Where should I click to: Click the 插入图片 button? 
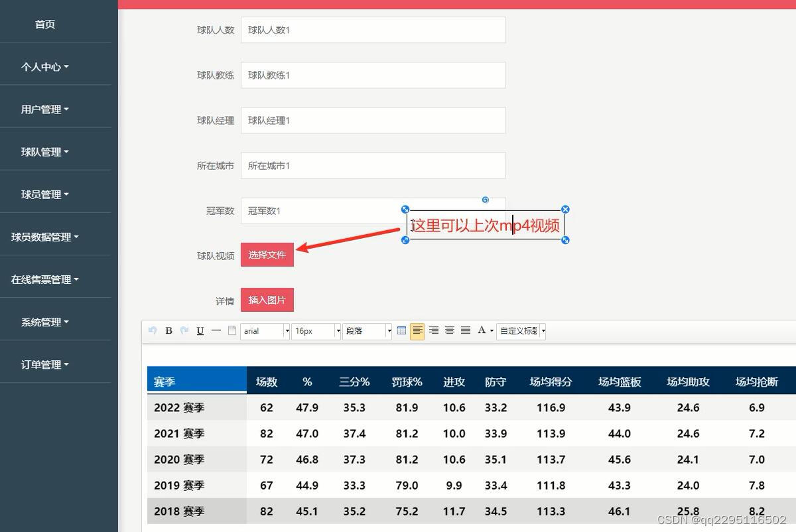point(267,299)
